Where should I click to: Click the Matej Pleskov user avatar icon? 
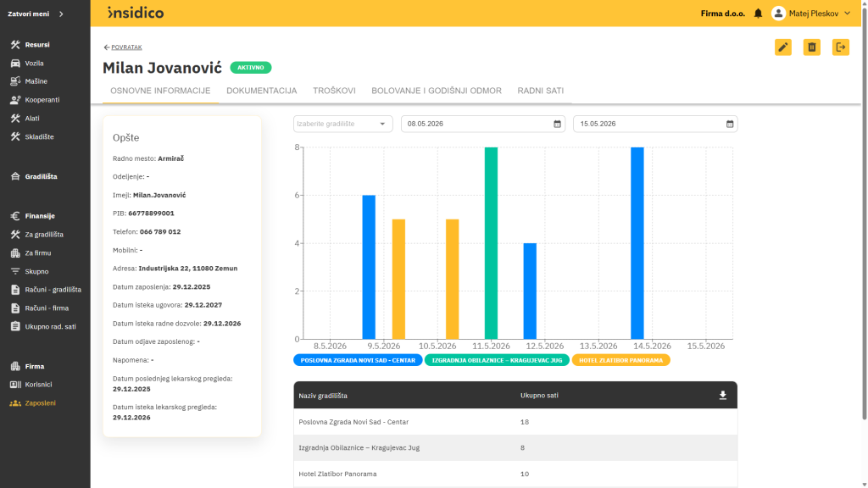point(778,14)
